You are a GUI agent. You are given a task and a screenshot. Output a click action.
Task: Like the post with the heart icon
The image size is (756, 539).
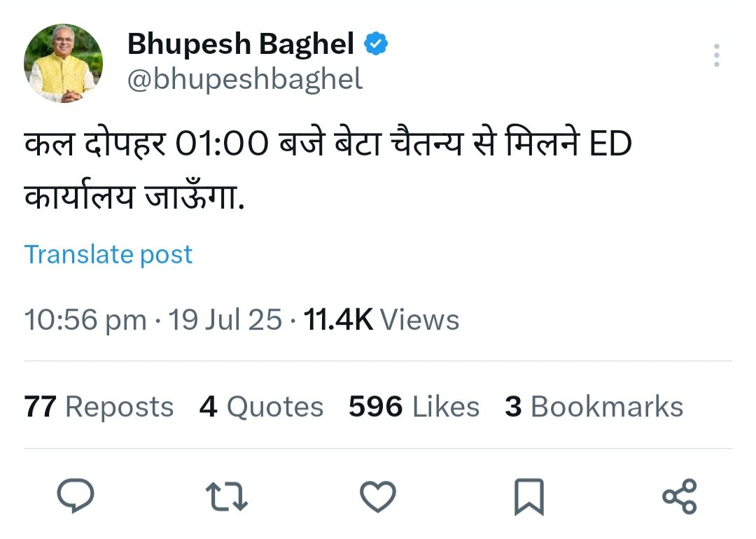point(378,496)
